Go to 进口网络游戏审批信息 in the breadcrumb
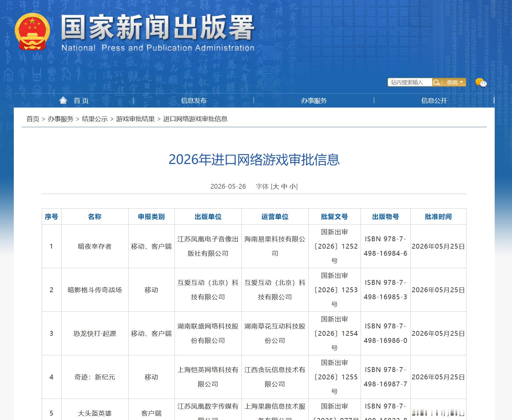Viewport: 512px width, 420px height. click(195, 119)
